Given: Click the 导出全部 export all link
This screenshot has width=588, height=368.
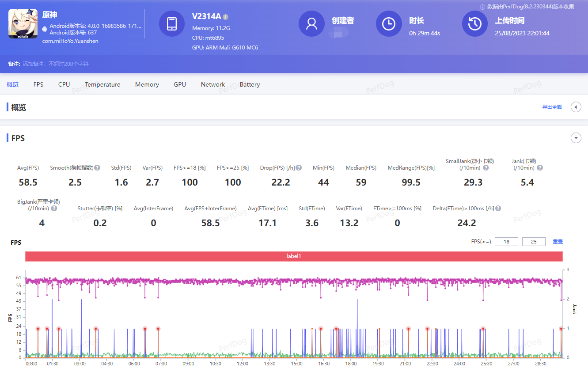Looking at the screenshot, I should point(552,107).
